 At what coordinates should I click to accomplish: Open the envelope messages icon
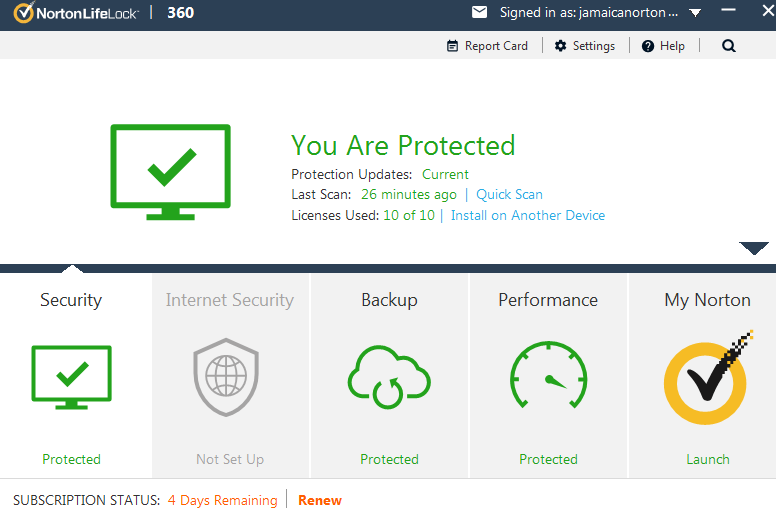point(479,12)
